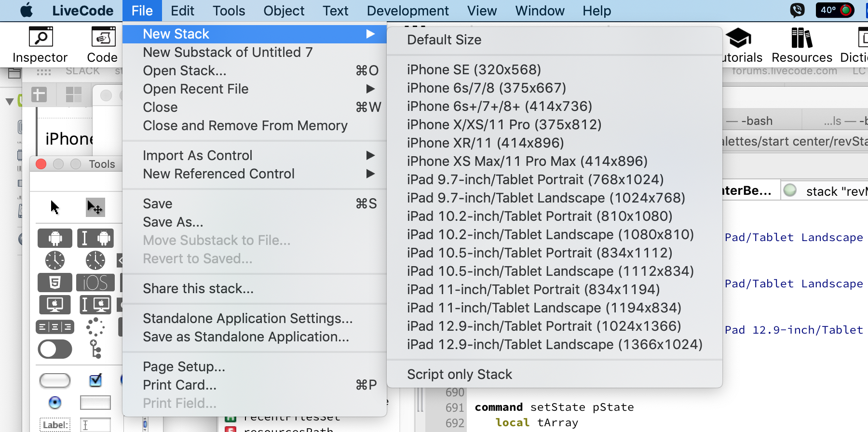Pick the Android native field widget
Screen dimensions: 868x432
click(95, 238)
